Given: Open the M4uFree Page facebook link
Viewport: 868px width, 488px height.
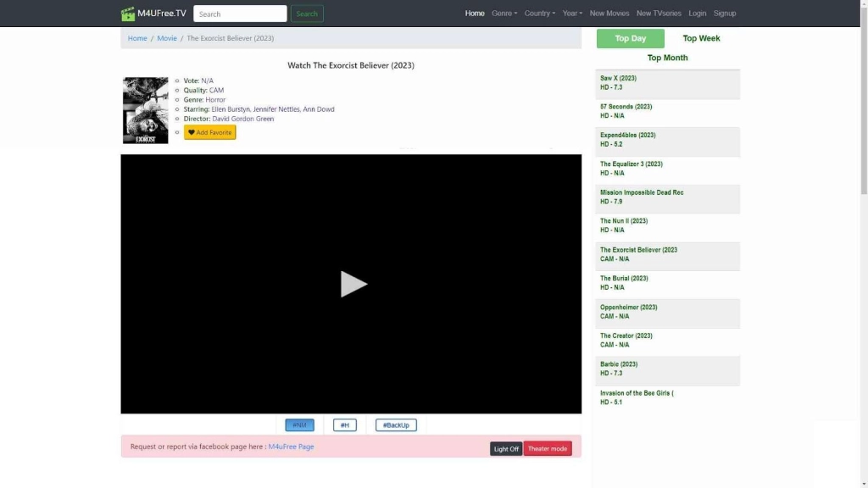Looking at the screenshot, I should tap(291, 446).
